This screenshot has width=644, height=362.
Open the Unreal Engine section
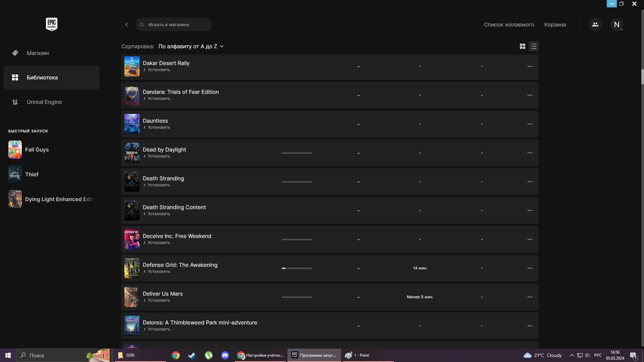pyautogui.click(x=51, y=102)
